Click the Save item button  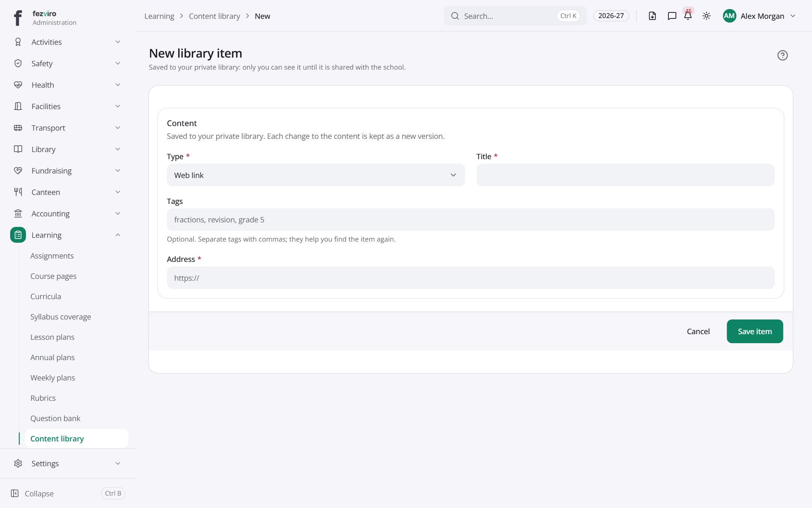point(755,331)
